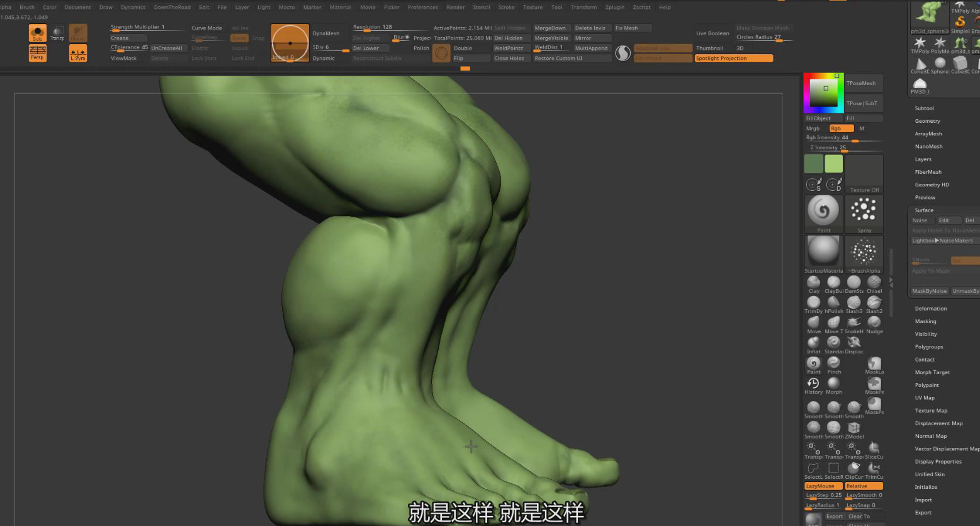Select the TrimDynamic brush
This screenshot has height=526, width=980.
pos(814,305)
